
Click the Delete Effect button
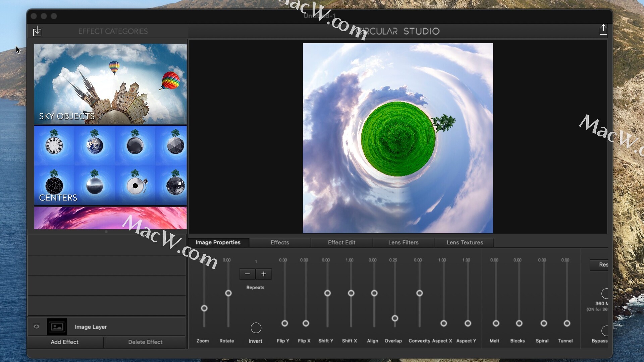coord(145,342)
